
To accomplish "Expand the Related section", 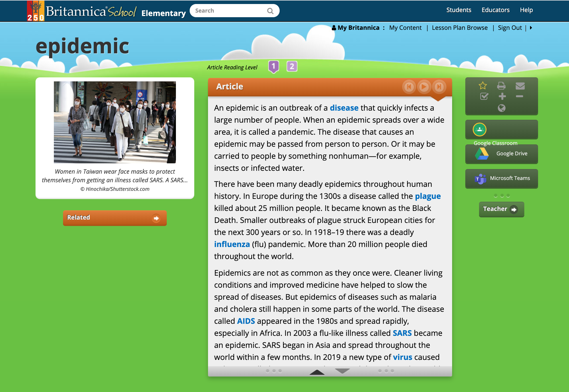I will (115, 218).
